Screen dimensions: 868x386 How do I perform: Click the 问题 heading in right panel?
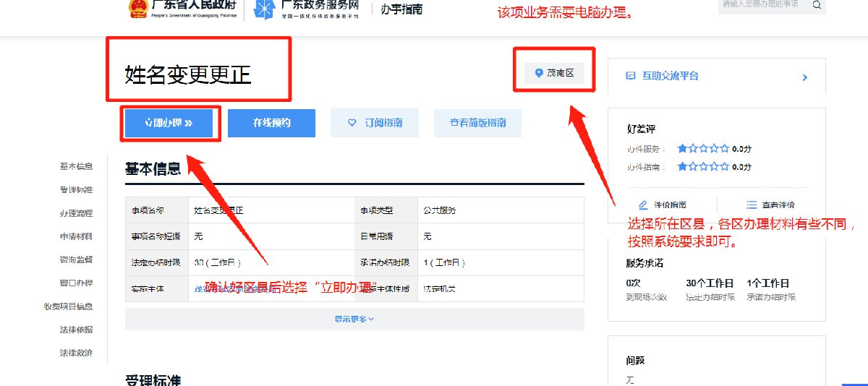click(635, 360)
